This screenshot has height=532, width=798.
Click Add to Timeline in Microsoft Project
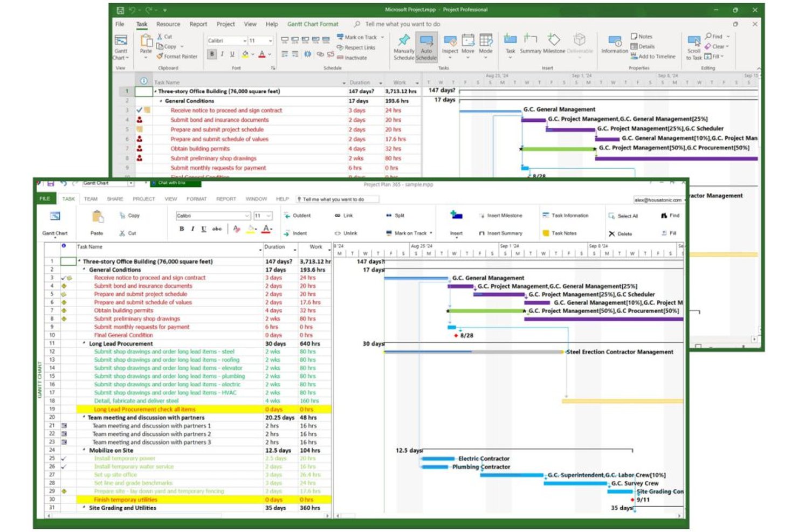653,57
